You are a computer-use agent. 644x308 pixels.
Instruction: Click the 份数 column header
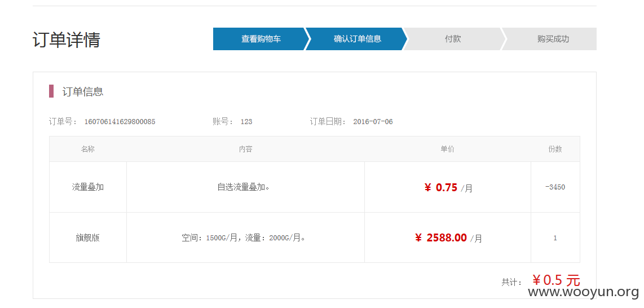click(555, 149)
